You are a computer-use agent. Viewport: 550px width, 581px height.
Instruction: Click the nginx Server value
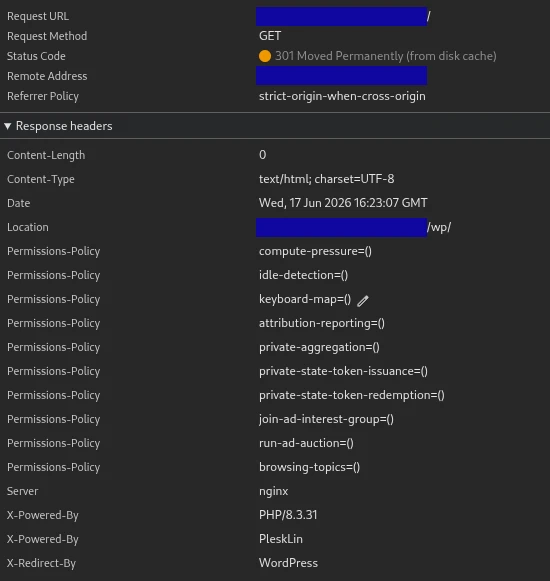pyautogui.click(x=274, y=491)
